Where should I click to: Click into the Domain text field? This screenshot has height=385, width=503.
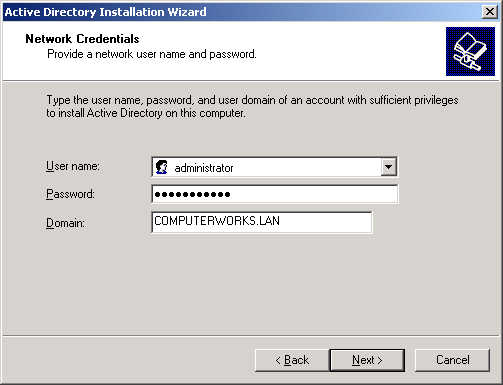[262, 222]
